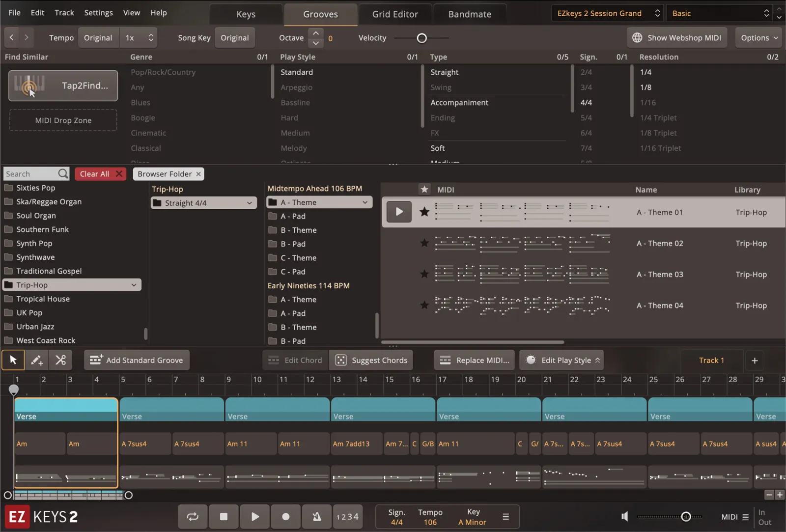This screenshot has width=786, height=532.
Task: Open the Basic preset dropdown
Action: coord(719,13)
